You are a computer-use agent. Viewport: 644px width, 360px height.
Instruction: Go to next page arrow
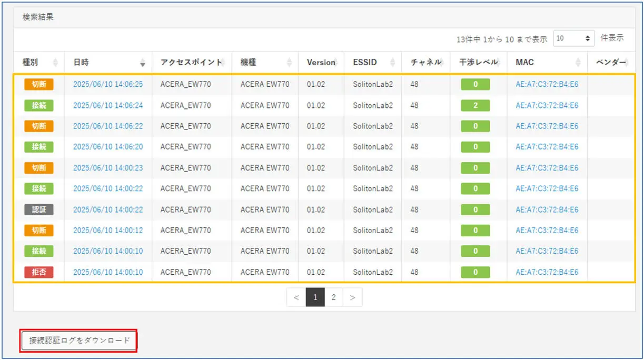point(352,297)
